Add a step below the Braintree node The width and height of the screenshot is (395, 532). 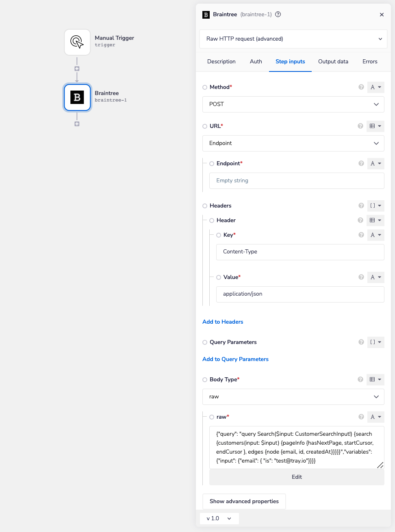pyautogui.click(x=77, y=124)
